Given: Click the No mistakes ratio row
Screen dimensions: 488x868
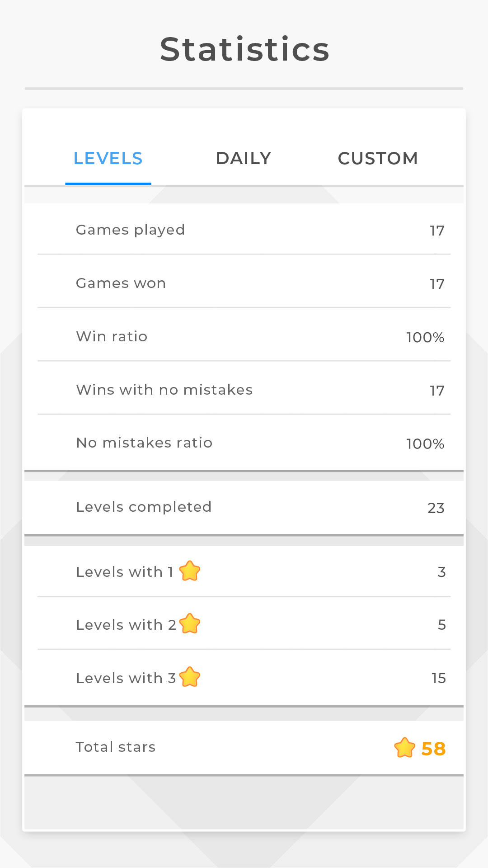Looking at the screenshot, I should pos(244,443).
